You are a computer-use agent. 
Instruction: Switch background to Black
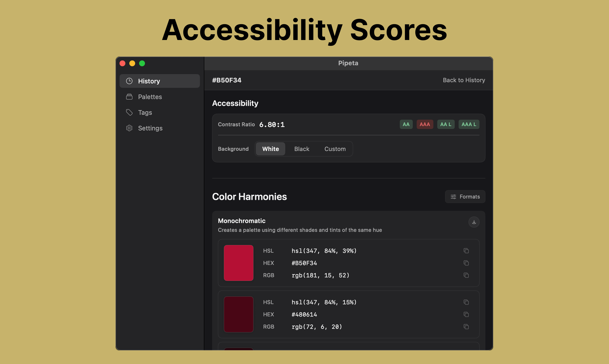coord(302,149)
